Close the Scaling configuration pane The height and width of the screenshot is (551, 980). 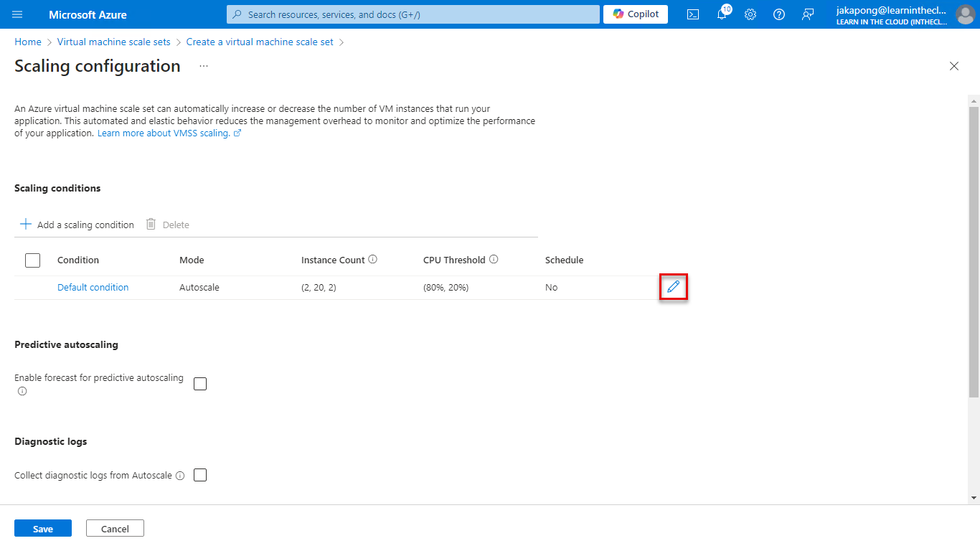click(954, 66)
